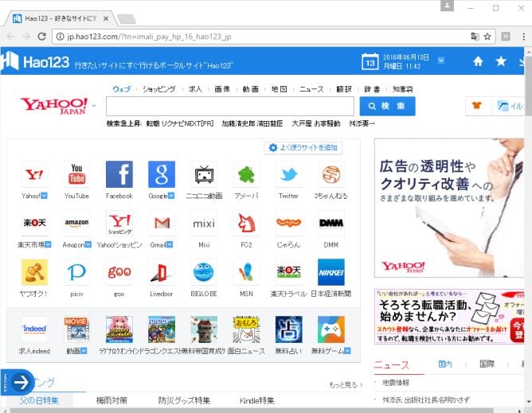Open the Mixi site icon
This screenshot has height=413, width=532.
point(204,223)
